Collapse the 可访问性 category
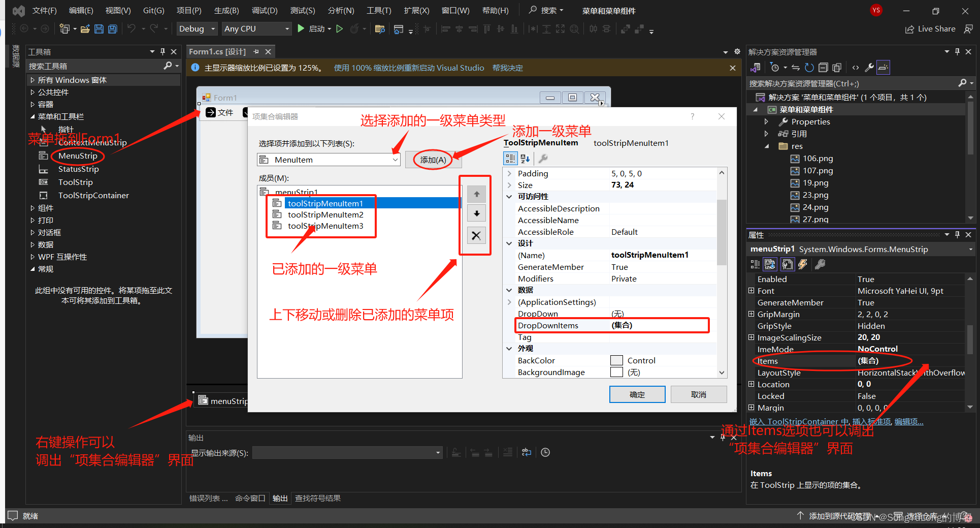Image resolution: width=980 pixels, height=528 pixels. (509, 197)
